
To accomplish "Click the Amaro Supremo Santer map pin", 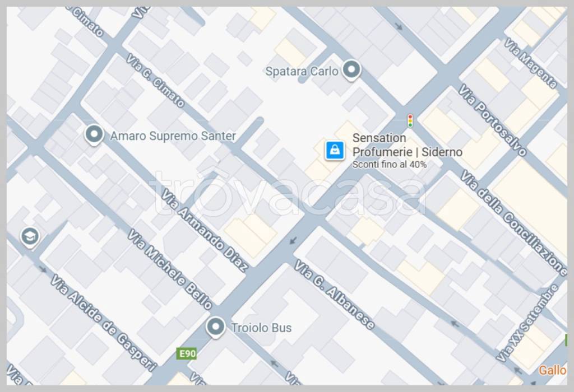I will tap(94, 135).
